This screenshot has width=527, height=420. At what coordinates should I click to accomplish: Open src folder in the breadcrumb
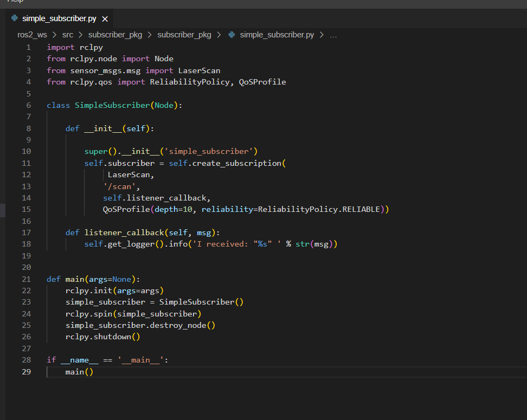click(68, 35)
